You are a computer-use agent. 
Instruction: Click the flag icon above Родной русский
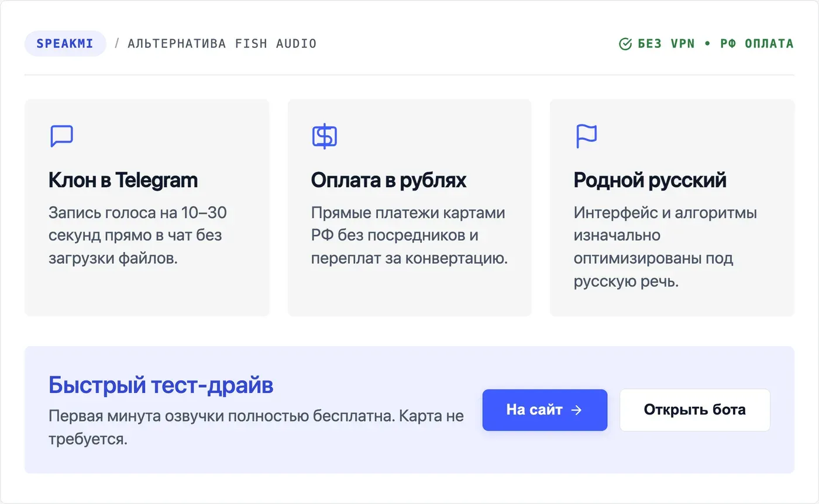(x=586, y=136)
